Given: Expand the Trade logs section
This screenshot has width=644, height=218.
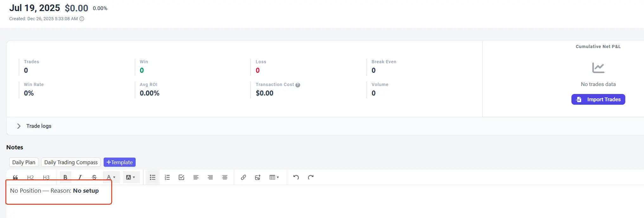Looking at the screenshot, I should tap(19, 126).
